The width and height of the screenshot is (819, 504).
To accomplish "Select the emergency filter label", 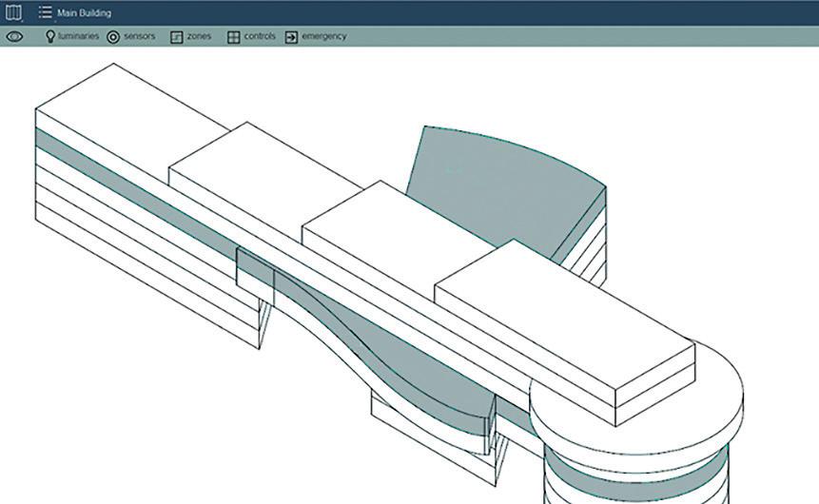I will [x=323, y=36].
